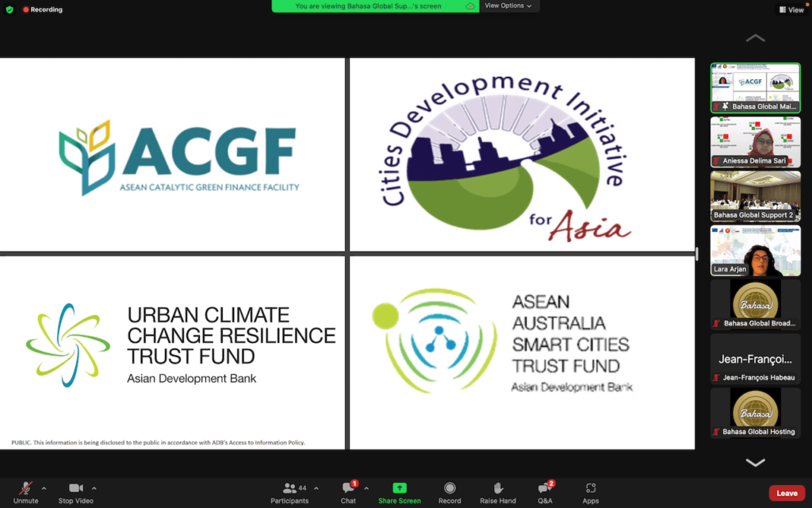Start Share Screen
The image size is (812, 508).
(400, 492)
